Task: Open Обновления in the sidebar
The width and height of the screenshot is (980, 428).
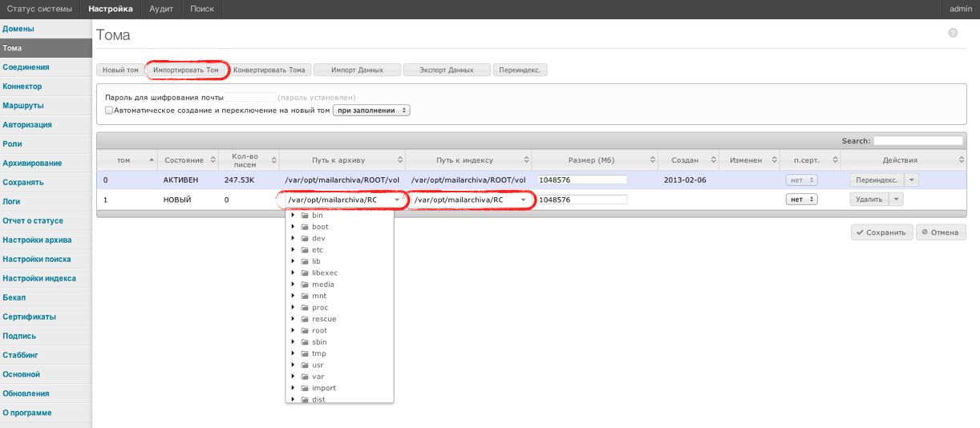Action: tap(46, 394)
